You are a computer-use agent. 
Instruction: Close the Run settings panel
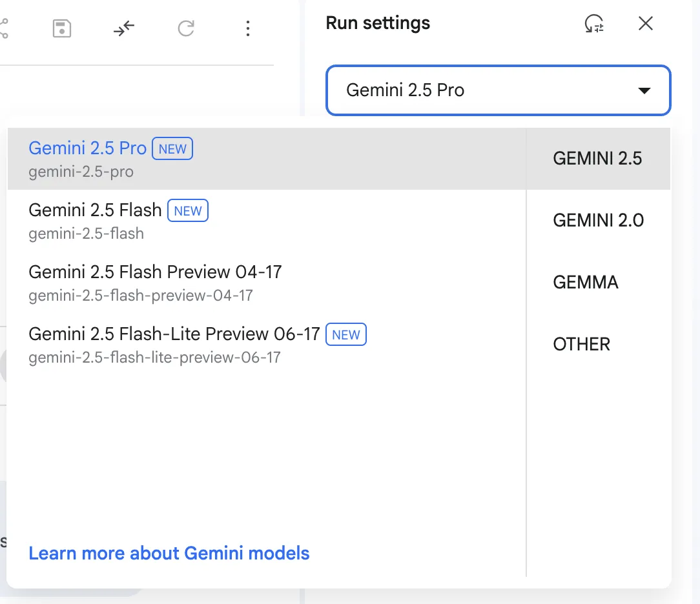point(645,24)
